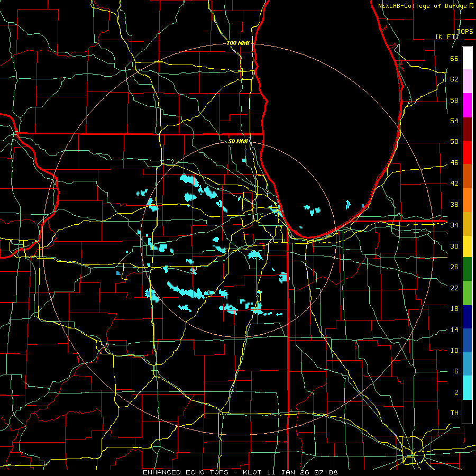Click the light green legend swatch
The image size is (476, 476).
[x=467, y=293]
